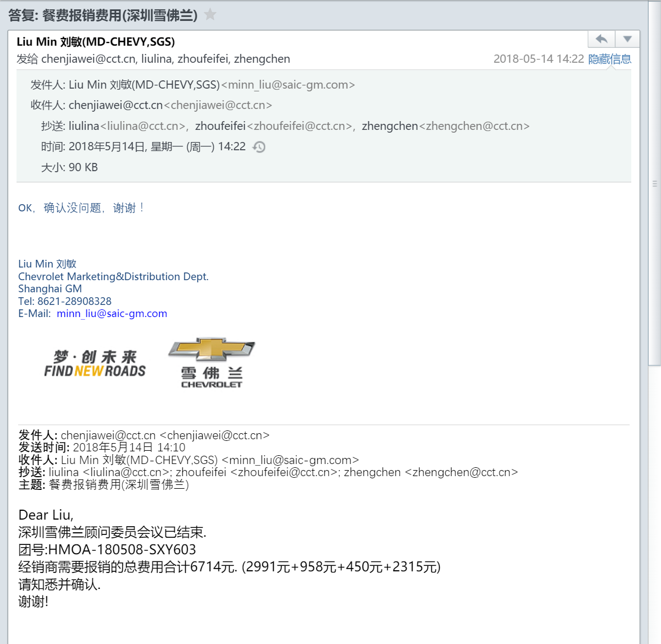Click the Find New Roads slogan image

(x=95, y=364)
